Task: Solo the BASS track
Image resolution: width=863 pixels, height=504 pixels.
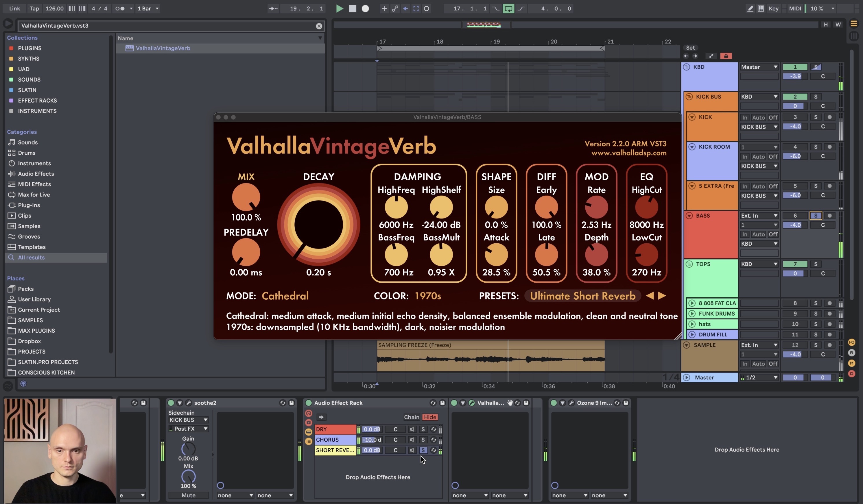Action: [815, 216]
